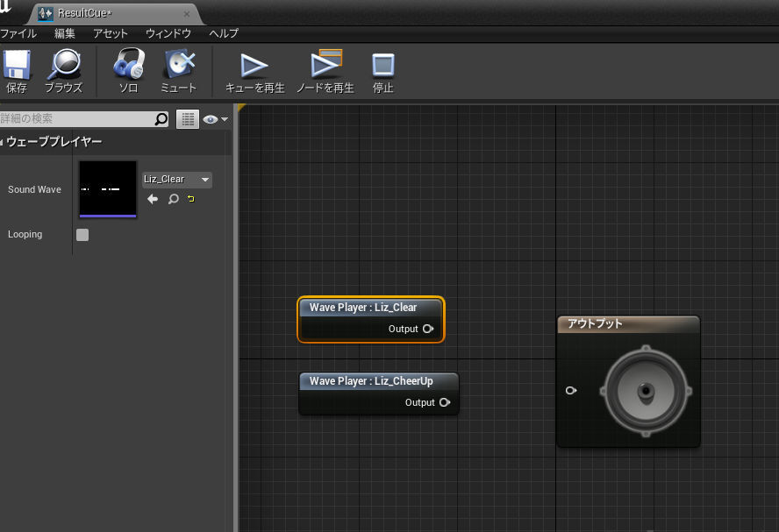Viewport: 779px width, 532px height.
Task: Collapse the ウェーブプレイヤー section
Action: point(4,142)
